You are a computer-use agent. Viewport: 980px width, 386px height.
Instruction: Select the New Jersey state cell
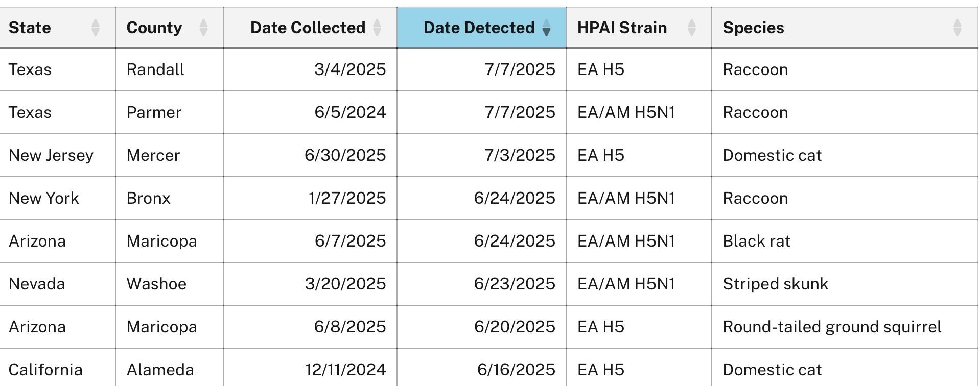pyautogui.click(x=51, y=155)
